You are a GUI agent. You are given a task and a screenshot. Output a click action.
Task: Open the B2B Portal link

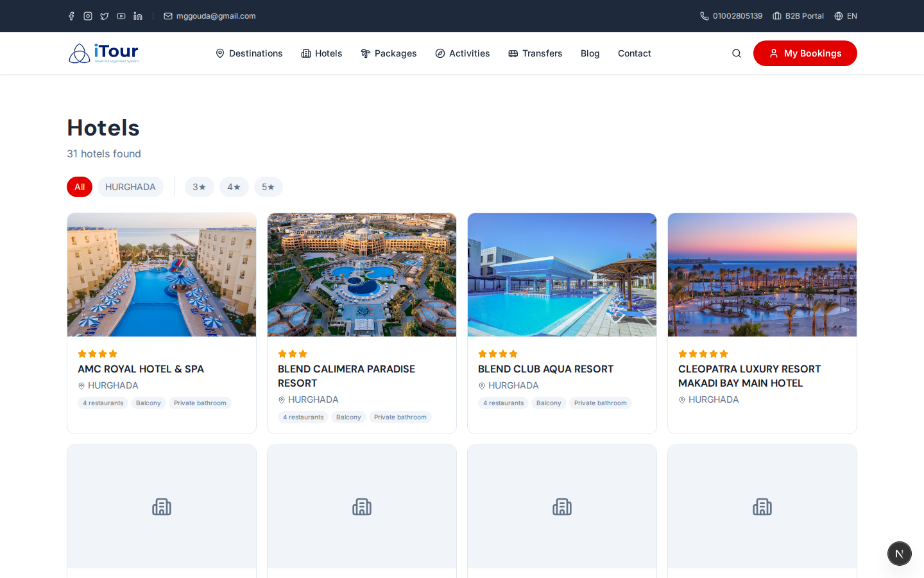(x=798, y=16)
